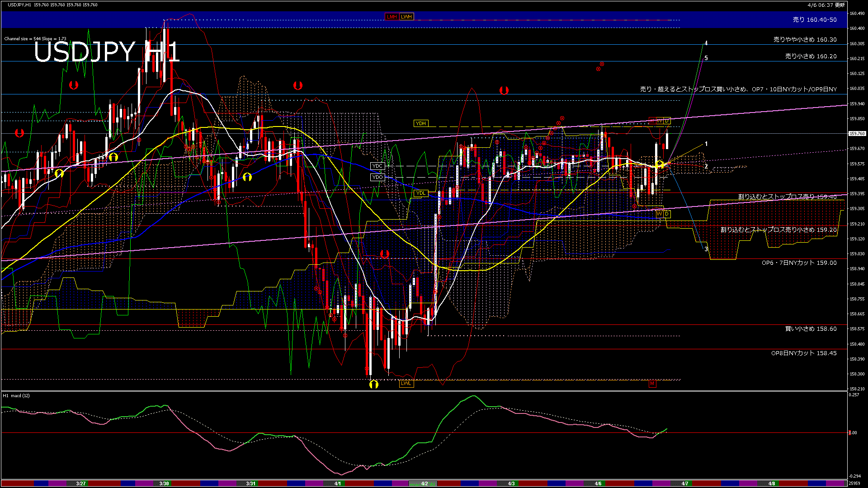This screenshot has height=488, width=868.
Task: Click the H1 macd (12) indicator label
Action: pyautogui.click(x=17, y=395)
